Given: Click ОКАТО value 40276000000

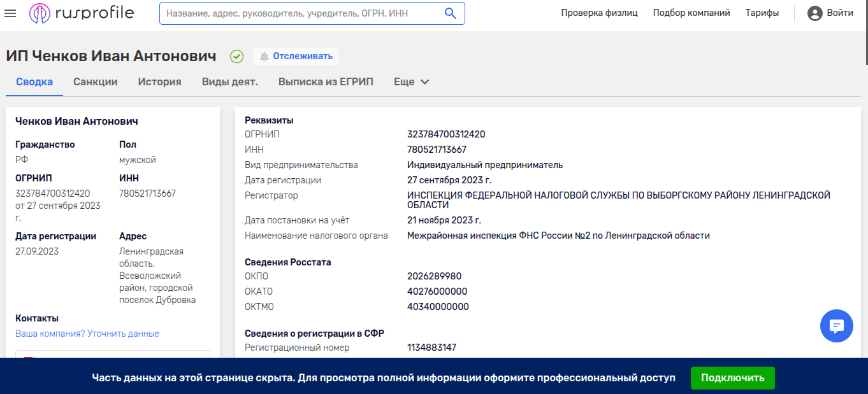Looking at the screenshot, I should coord(437,292).
